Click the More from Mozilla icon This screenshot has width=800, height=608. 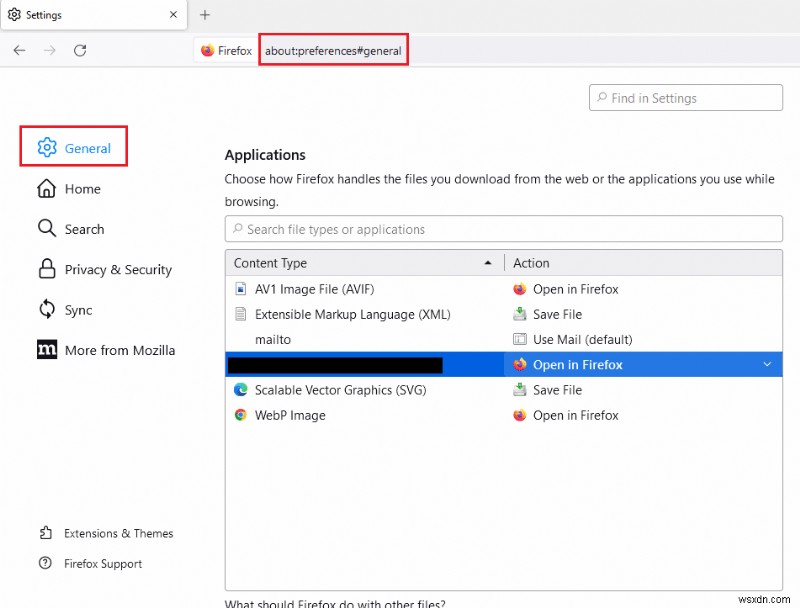(47, 350)
